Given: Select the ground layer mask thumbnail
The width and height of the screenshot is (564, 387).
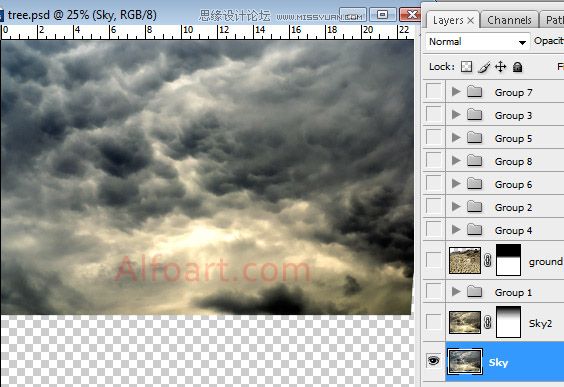Looking at the screenshot, I should coord(508,260).
